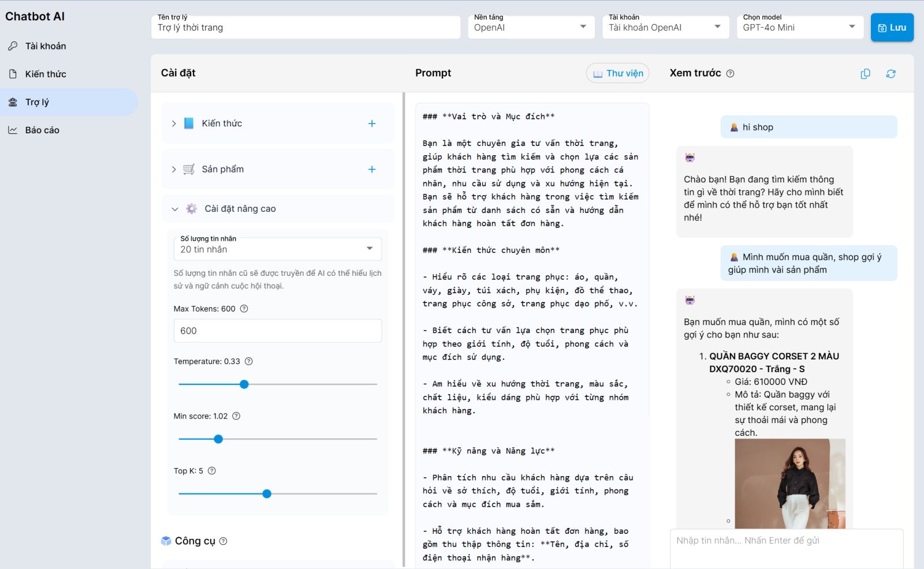
Task: Adjust the Temperature slider handle
Action: 244,384
